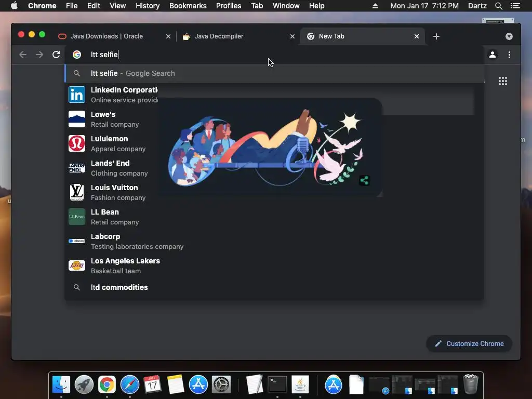Viewport: 532px width, 399px height.
Task: Choose the LL Bean suggestion
Action: [x=274, y=217]
